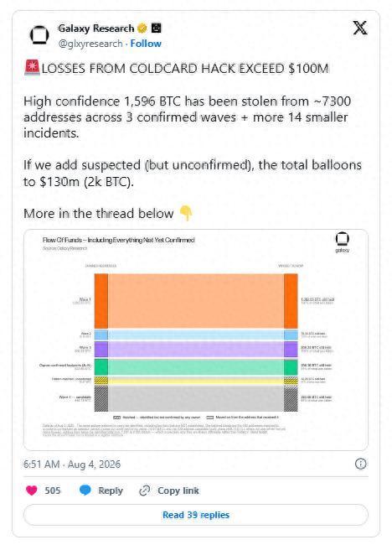The height and width of the screenshot is (545, 392).
Task: Open the info circle icon
Action: [x=360, y=464]
